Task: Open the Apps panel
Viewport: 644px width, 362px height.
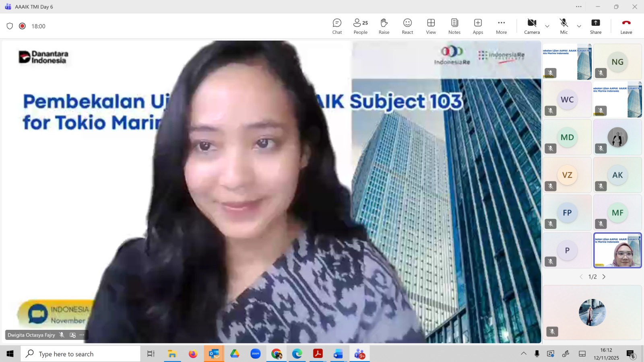Action: pos(478,27)
